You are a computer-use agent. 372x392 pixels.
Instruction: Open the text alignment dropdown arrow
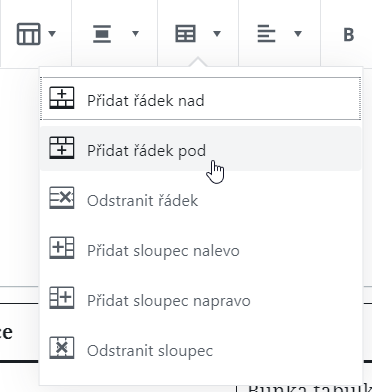tap(298, 33)
